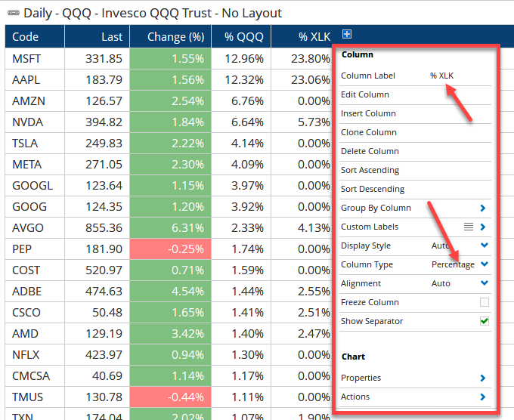Image resolution: width=514 pixels, height=420 pixels.
Task: Click the Code column header
Action: tap(35, 36)
